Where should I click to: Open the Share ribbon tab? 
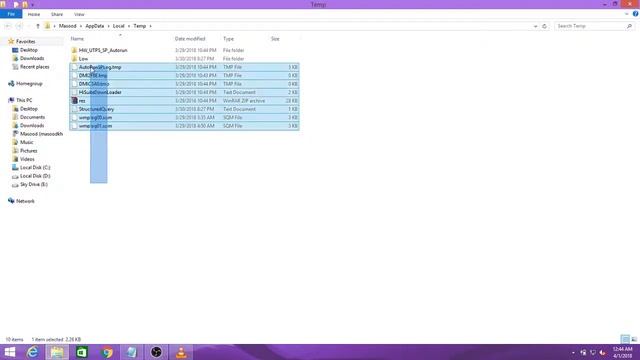coord(57,14)
